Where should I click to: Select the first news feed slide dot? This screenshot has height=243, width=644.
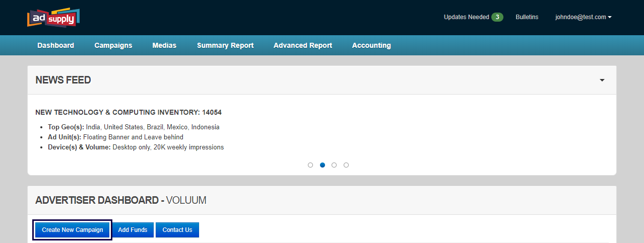pyautogui.click(x=310, y=165)
